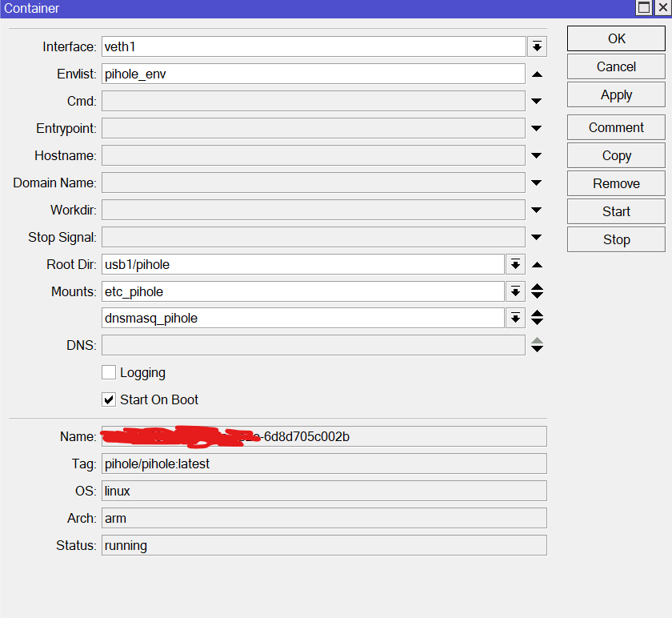
Task: Open the etc_pihole mount dropdown
Action: pos(515,291)
